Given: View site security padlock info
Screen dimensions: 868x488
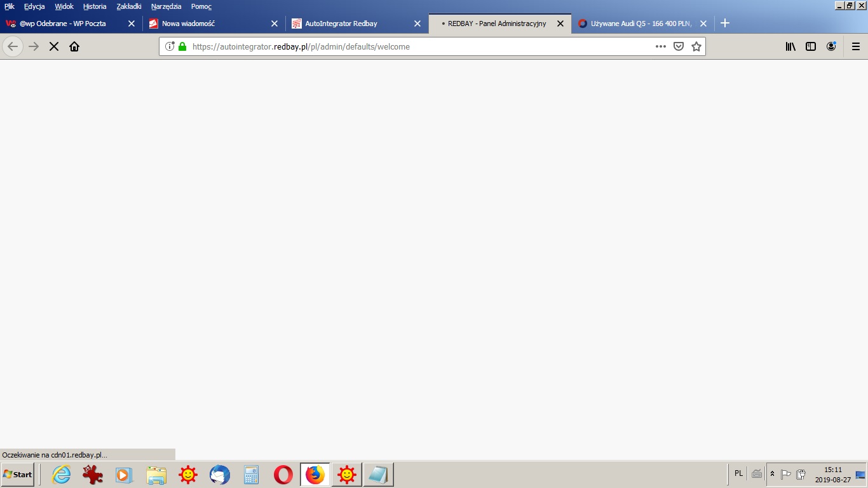Looking at the screenshot, I should [182, 46].
